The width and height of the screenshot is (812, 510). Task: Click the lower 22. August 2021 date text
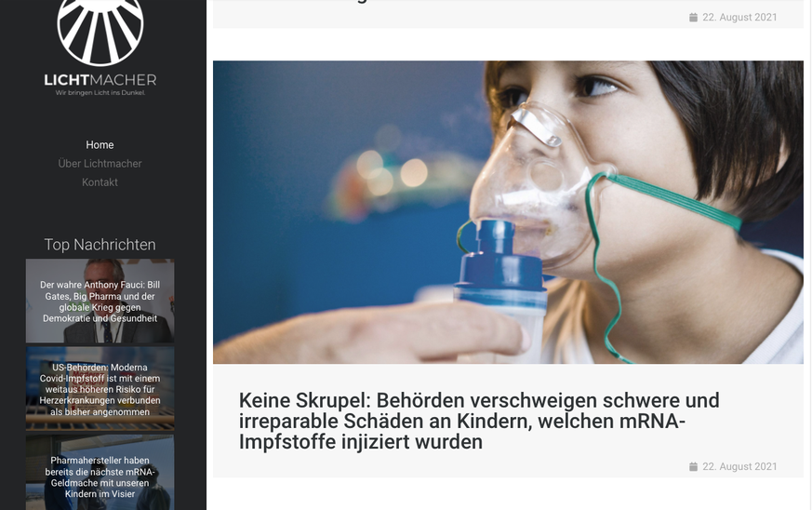(x=739, y=466)
